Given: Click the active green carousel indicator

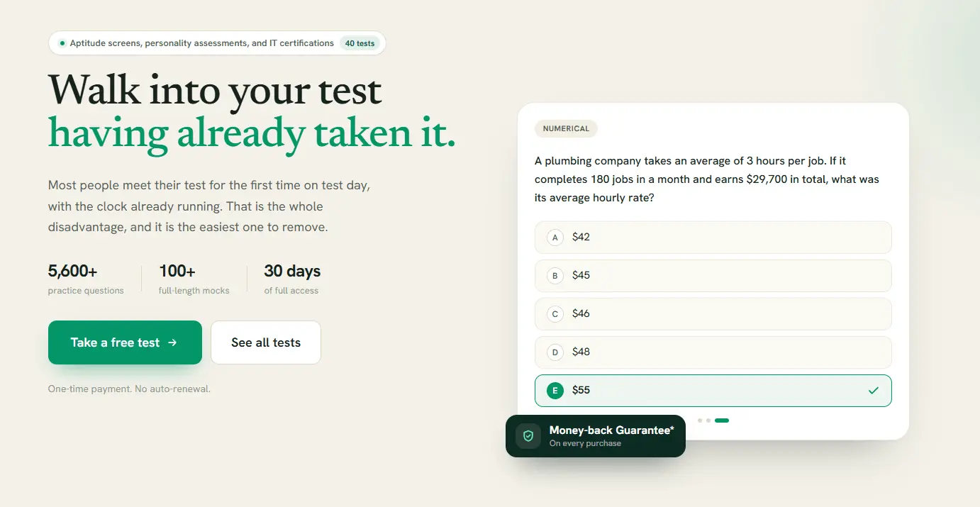Looking at the screenshot, I should 722,420.
